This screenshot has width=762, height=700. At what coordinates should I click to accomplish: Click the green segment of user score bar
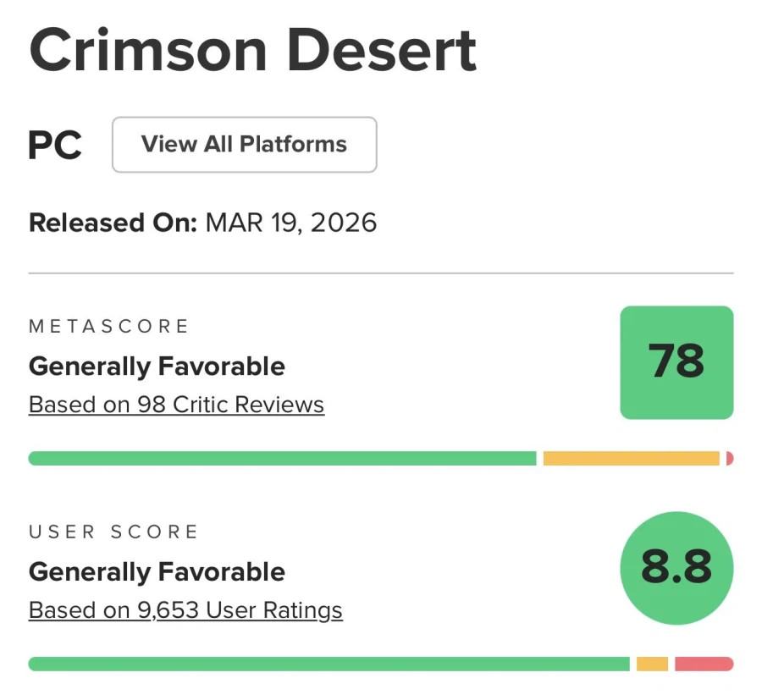(x=329, y=664)
